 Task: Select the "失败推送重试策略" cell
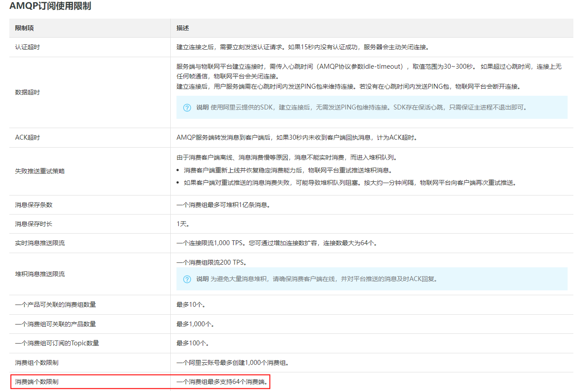click(x=90, y=171)
